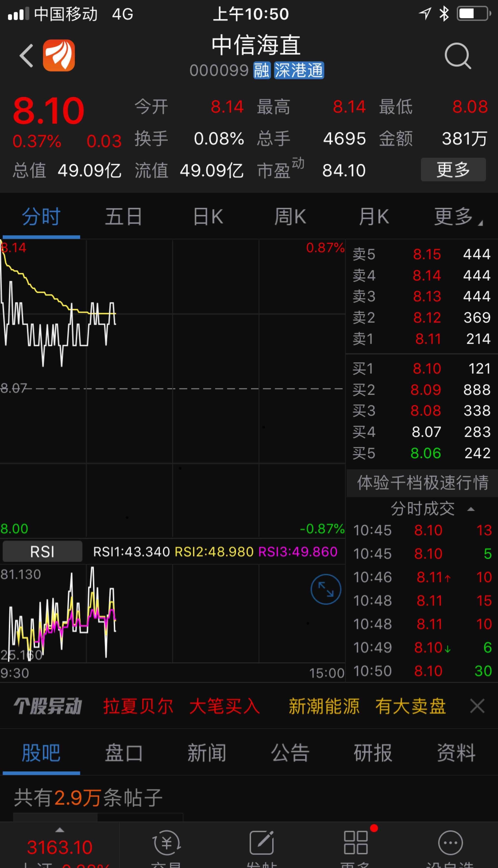Viewport: 498px width, 868px height.
Task: Tap the location arrow in status bar
Action: tap(425, 14)
